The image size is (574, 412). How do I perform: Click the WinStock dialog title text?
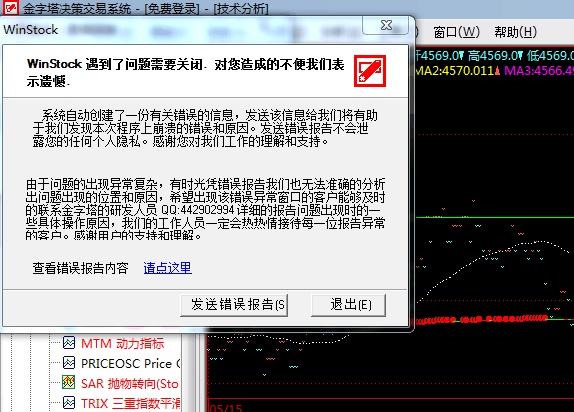(x=31, y=30)
